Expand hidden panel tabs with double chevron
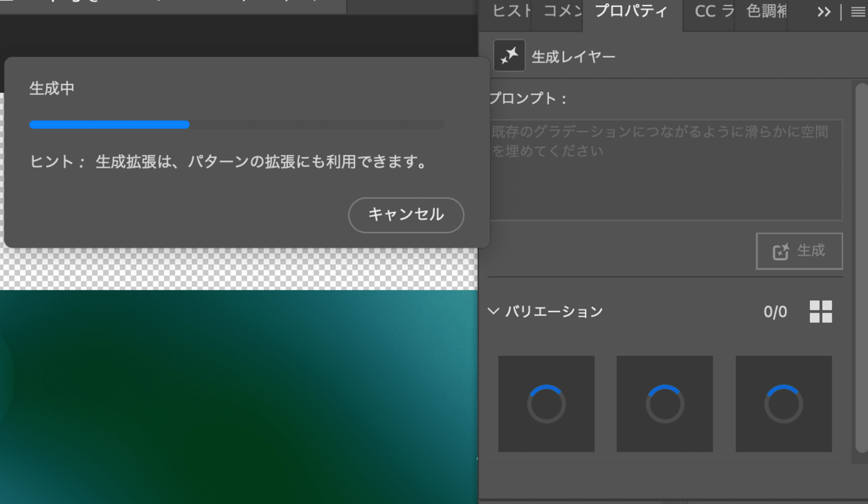 824,12
